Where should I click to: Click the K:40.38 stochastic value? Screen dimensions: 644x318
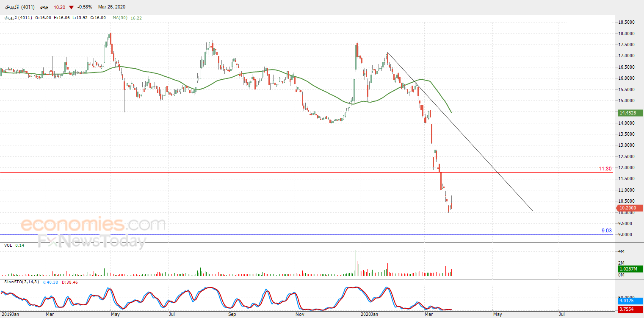pyautogui.click(x=51, y=282)
